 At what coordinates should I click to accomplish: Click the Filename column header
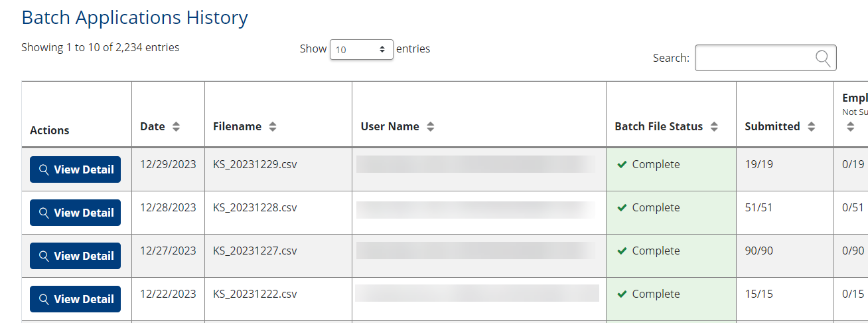pyautogui.click(x=237, y=126)
